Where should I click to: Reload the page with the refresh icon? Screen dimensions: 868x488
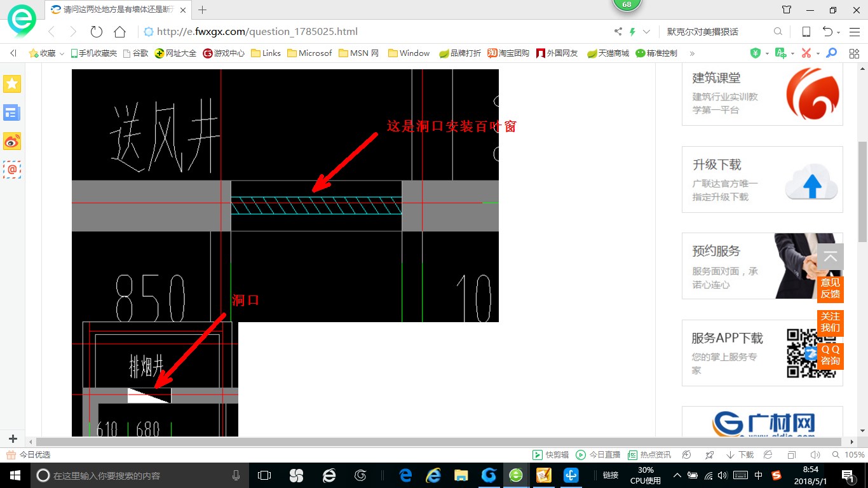(97, 32)
